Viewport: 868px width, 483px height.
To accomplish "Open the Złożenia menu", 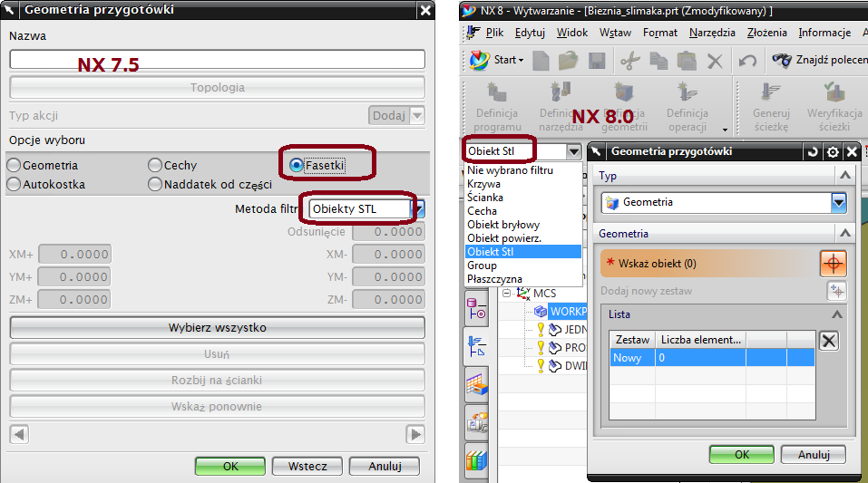I will [x=766, y=33].
